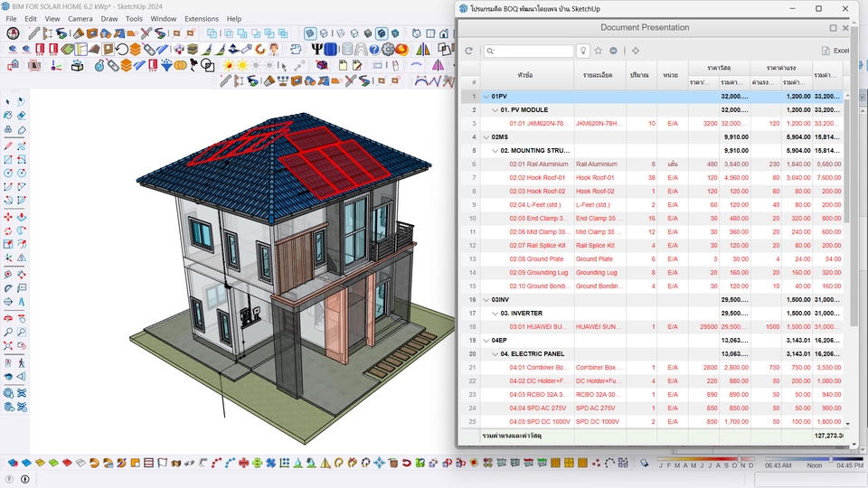
Task: Pick the Eraser tool in left toolbar
Action: (21, 116)
